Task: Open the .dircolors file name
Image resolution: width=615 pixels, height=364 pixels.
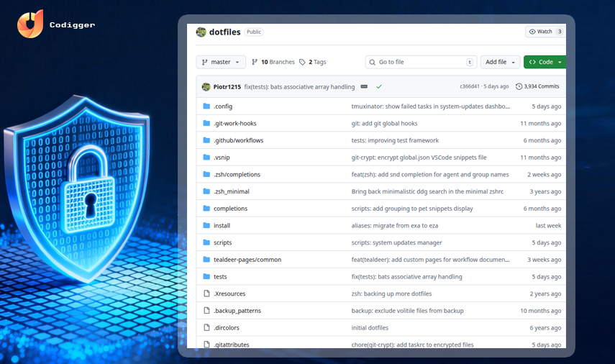Action: pyautogui.click(x=227, y=328)
